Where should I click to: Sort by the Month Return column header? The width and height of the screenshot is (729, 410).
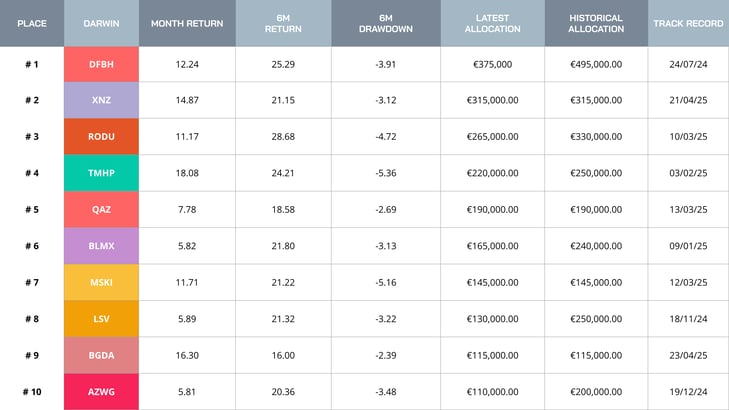tap(187, 23)
